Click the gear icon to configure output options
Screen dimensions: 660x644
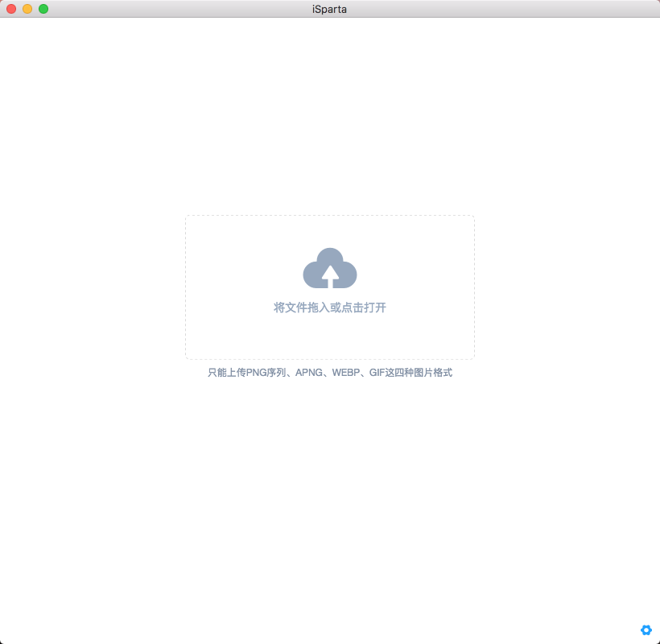pyautogui.click(x=646, y=630)
